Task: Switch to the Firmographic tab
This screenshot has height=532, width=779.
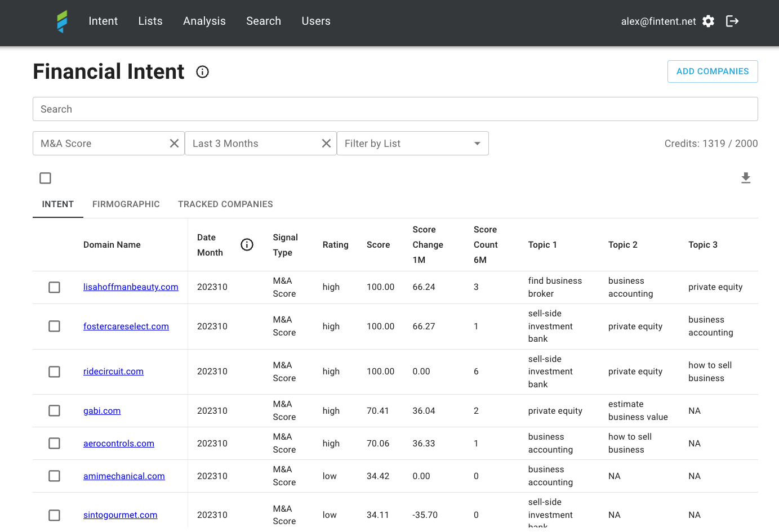Action: [126, 204]
